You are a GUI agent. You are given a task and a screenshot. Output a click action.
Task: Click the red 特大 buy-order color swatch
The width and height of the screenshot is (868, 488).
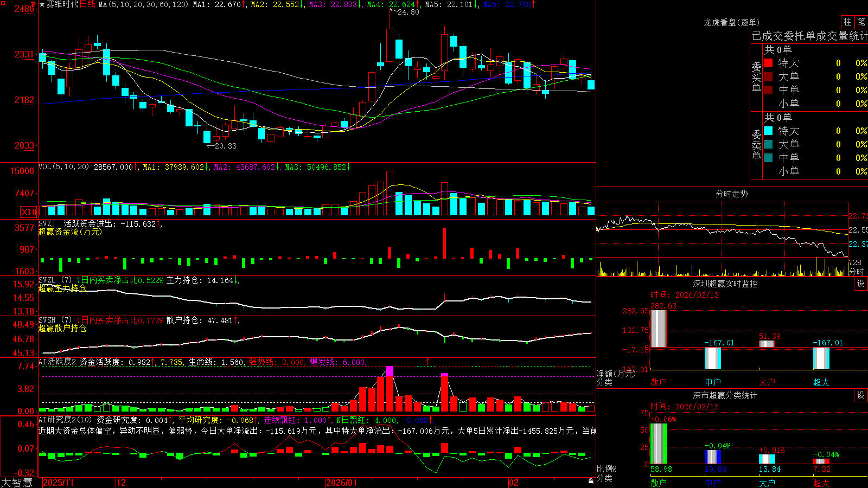[x=768, y=63]
